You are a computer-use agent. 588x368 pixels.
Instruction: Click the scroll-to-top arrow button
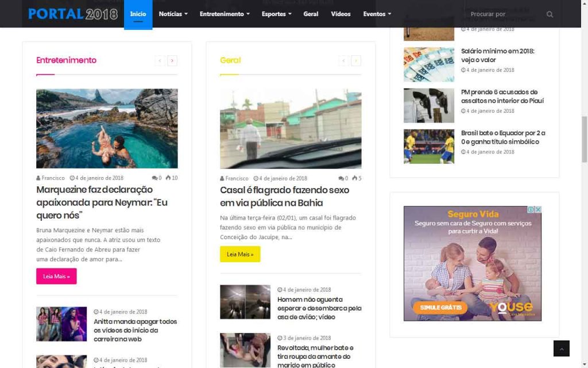(x=562, y=348)
